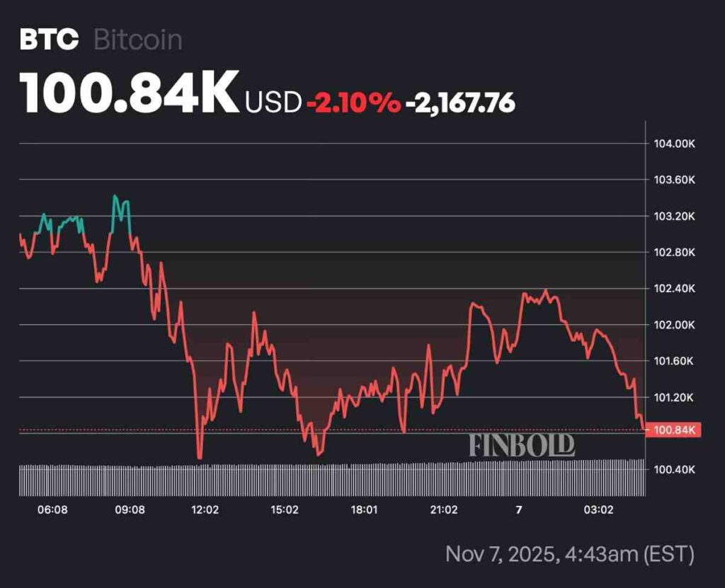Select the 18:01 time axis marker
Image resolution: width=725 pixels, height=588 pixels.
tap(363, 510)
